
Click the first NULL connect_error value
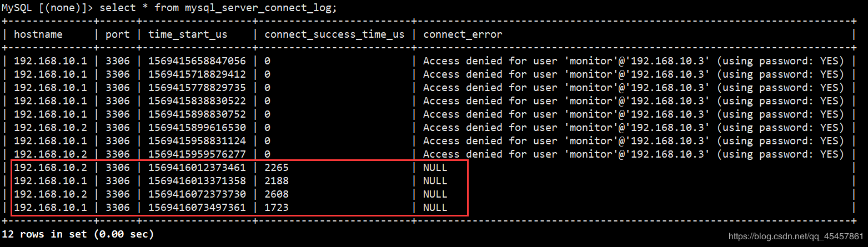[435, 167]
